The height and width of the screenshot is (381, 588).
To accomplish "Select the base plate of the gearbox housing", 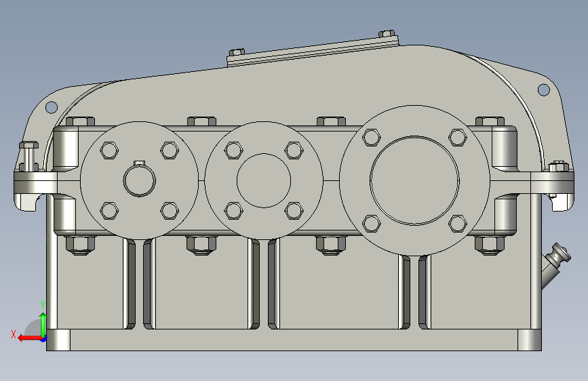I will pyautogui.click(x=294, y=340).
